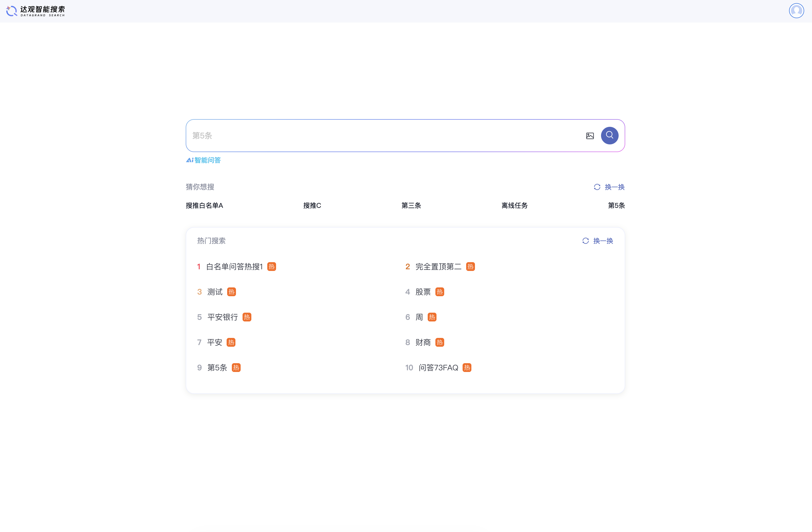Click hot badge beside 股票
This screenshot has width=812, height=532.
[x=440, y=292]
